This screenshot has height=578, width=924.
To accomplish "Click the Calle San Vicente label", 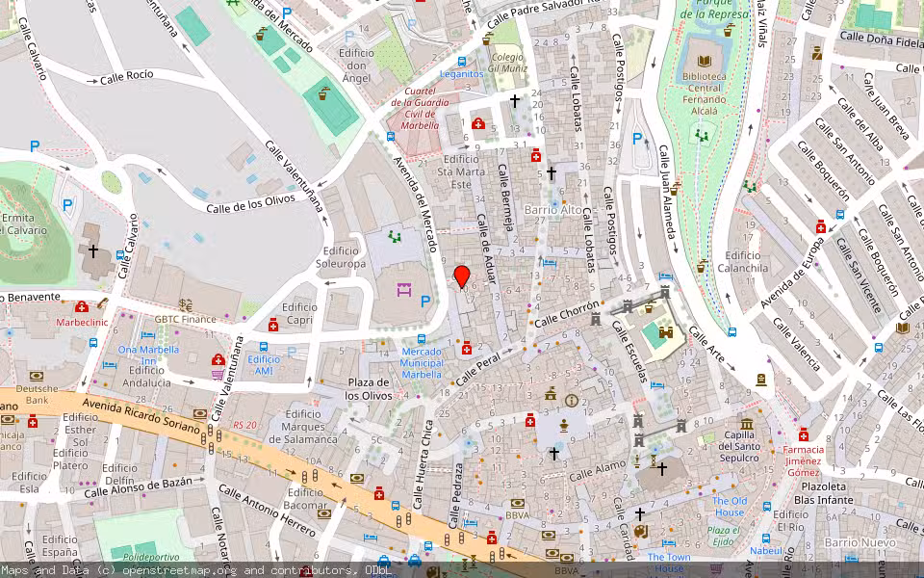I will click(858, 276).
